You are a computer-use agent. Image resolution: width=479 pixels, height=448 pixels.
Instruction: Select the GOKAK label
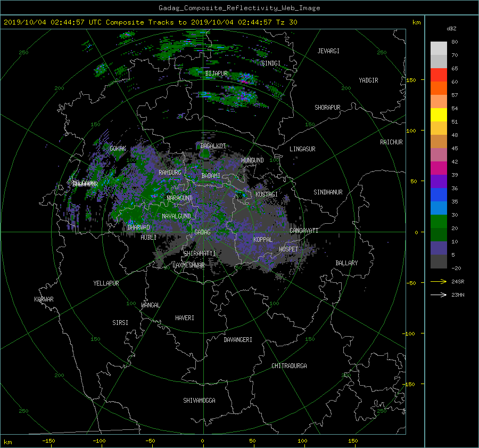tap(118, 148)
